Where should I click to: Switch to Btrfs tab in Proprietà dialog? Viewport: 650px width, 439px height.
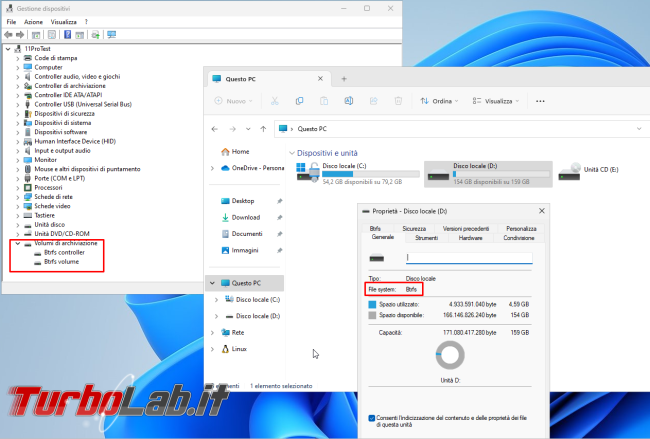tap(375, 228)
